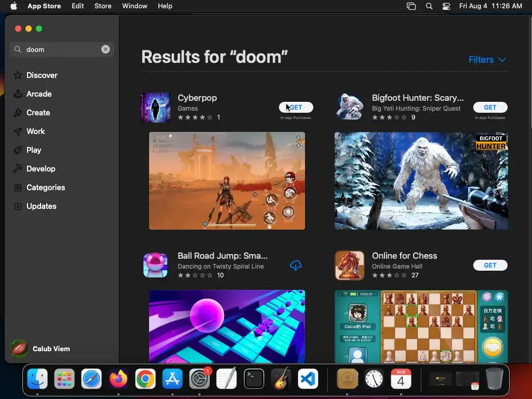Viewport: 532px width, 399px height.
Task: View Cyberpop screenshot preview
Action: click(x=227, y=181)
